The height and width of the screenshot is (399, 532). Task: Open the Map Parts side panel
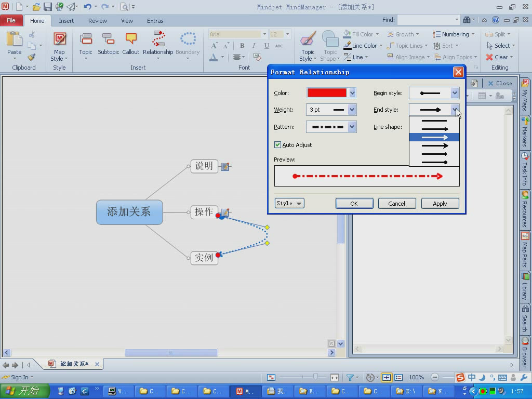point(525,250)
